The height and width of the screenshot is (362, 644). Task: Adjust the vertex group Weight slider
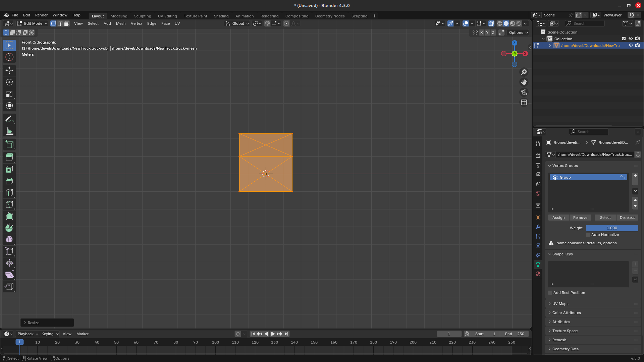612,228
